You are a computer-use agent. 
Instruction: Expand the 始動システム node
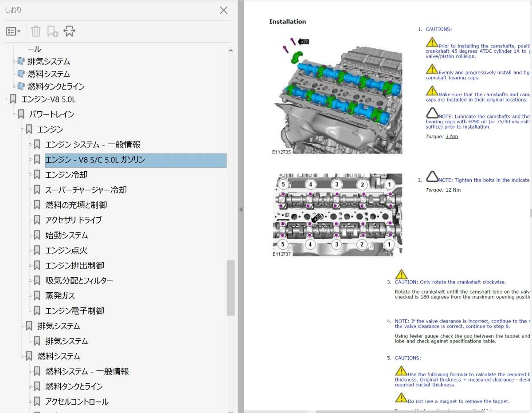(30, 235)
